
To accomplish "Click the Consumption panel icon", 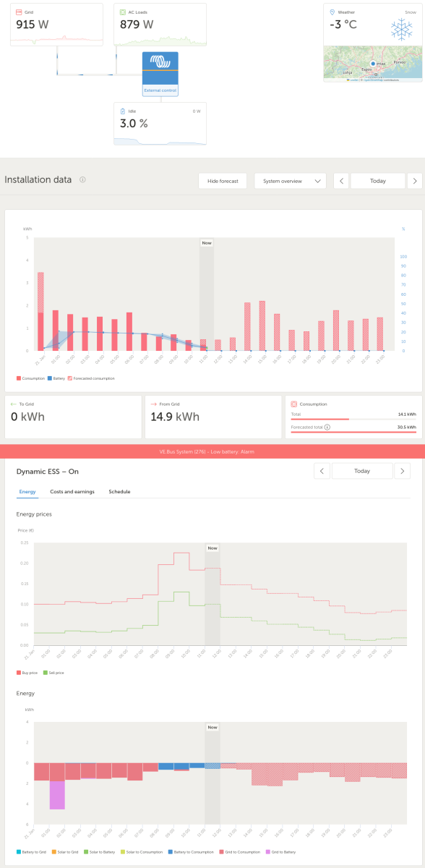I will pyautogui.click(x=294, y=404).
